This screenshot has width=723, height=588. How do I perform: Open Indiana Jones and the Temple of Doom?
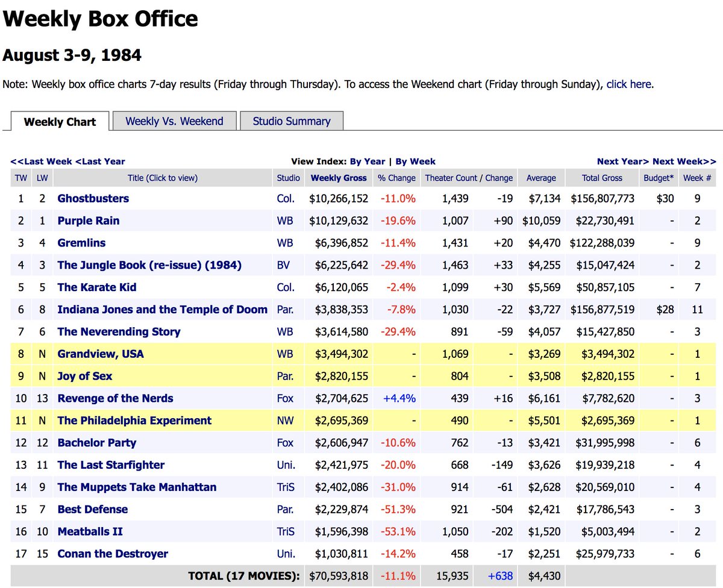[x=163, y=310]
